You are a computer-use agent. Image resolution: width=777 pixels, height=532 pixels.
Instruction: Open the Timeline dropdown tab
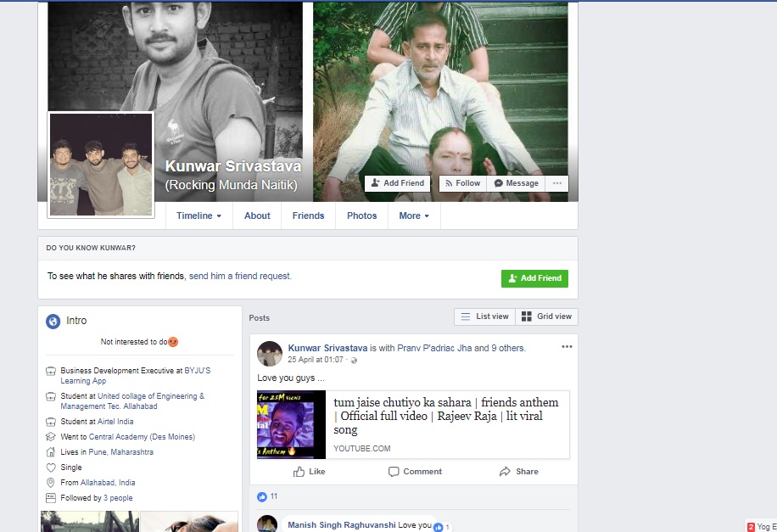pyautogui.click(x=198, y=216)
